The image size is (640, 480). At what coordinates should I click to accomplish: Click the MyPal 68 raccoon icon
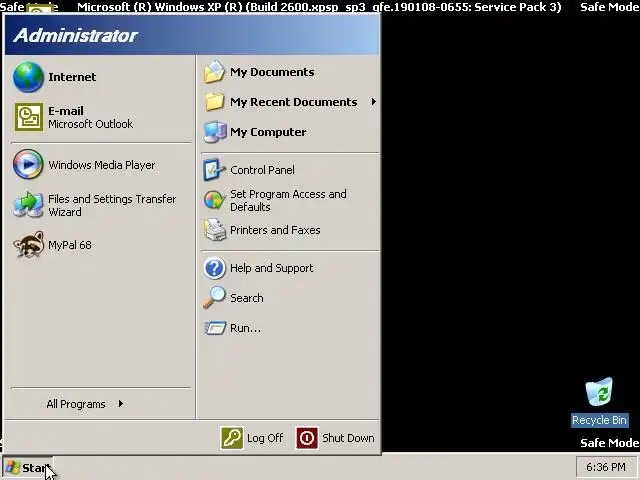coord(29,244)
